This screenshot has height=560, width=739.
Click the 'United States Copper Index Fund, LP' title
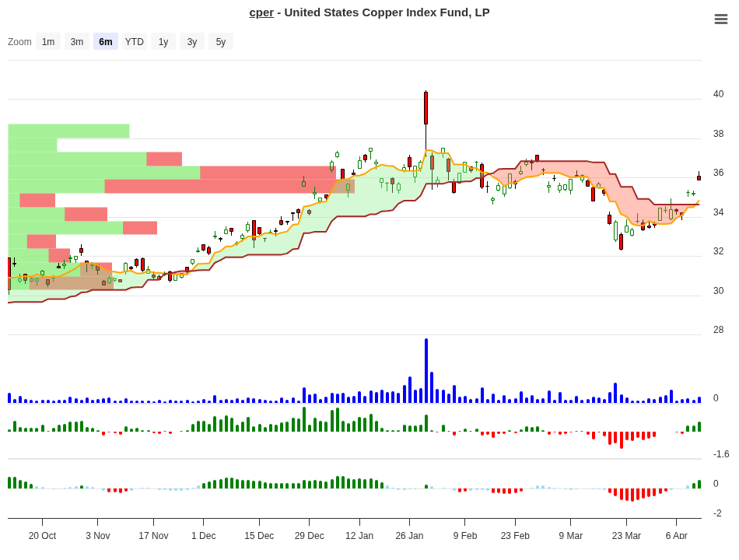[x=387, y=12]
